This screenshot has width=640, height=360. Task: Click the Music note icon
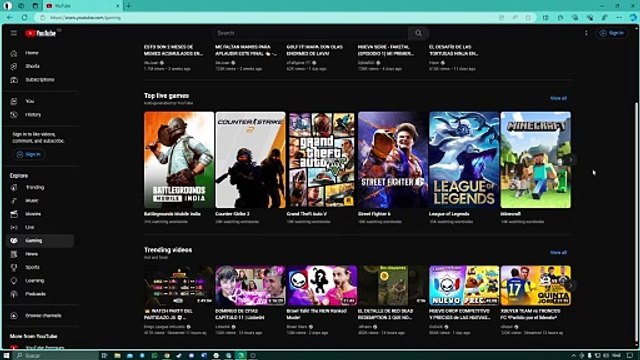tap(14, 201)
